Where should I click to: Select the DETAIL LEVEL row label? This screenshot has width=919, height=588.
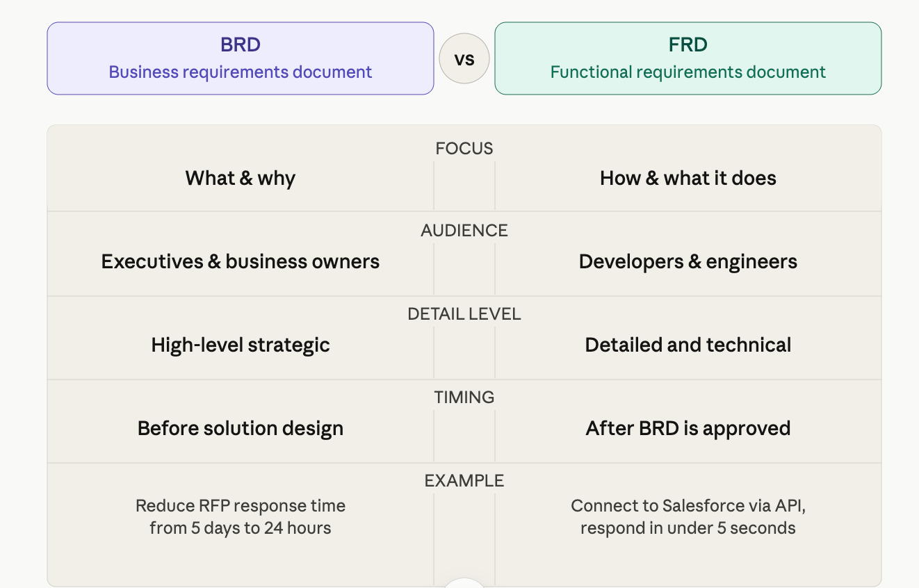[464, 314]
